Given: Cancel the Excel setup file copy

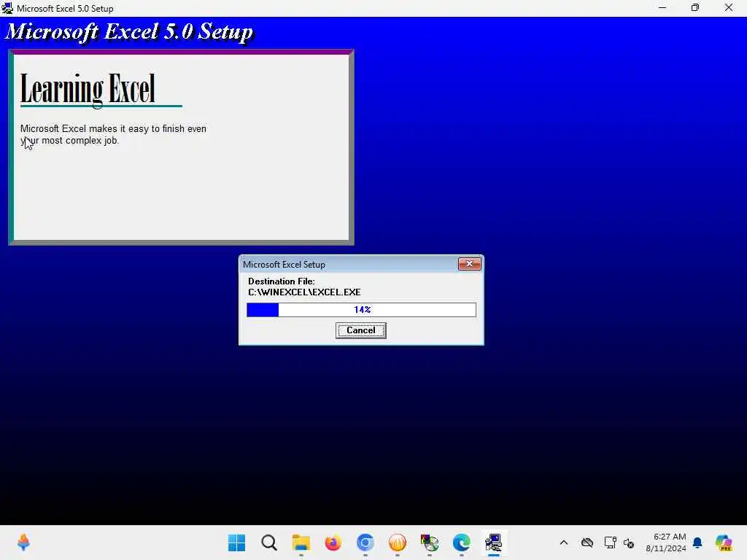Looking at the screenshot, I should (360, 330).
